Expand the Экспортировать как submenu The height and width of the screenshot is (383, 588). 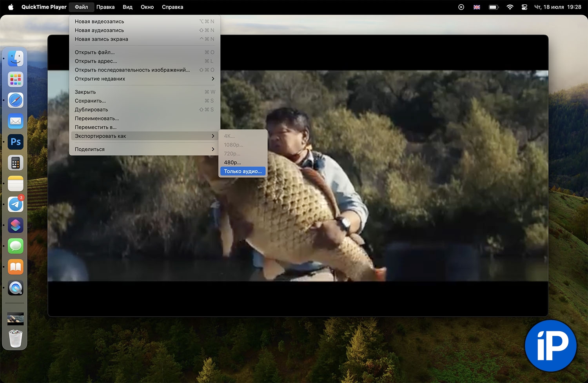tap(144, 136)
